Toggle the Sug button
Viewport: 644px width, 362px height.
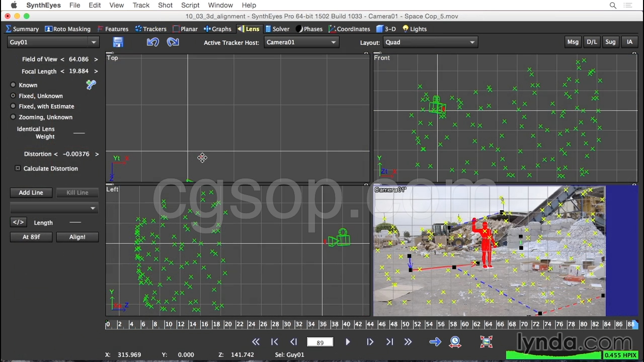point(610,42)
